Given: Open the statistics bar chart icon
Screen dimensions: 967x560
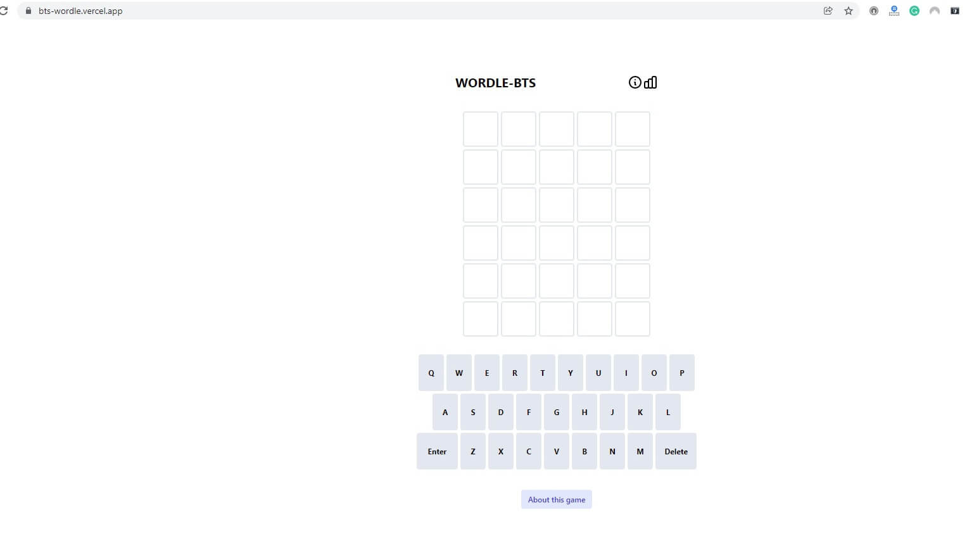Looking at the screenshot, I should [650, 82].
